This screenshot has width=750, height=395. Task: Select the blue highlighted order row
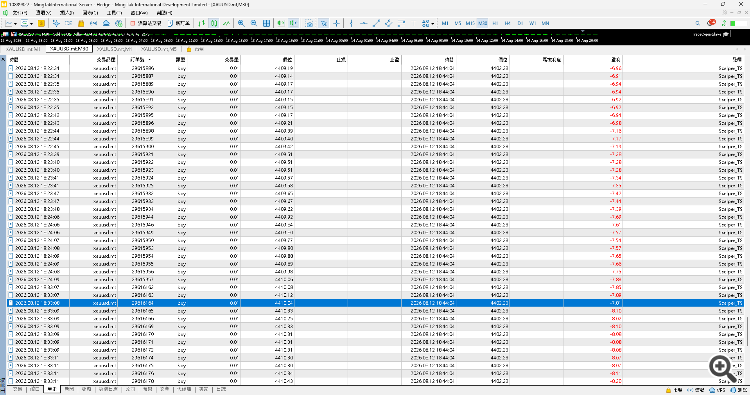(x=375, y=303)
